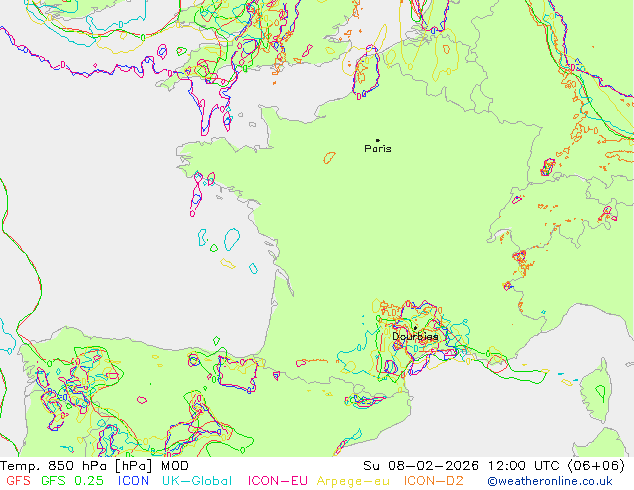Click the GFS legend label
634x490 pixels.
coord(18,481)
